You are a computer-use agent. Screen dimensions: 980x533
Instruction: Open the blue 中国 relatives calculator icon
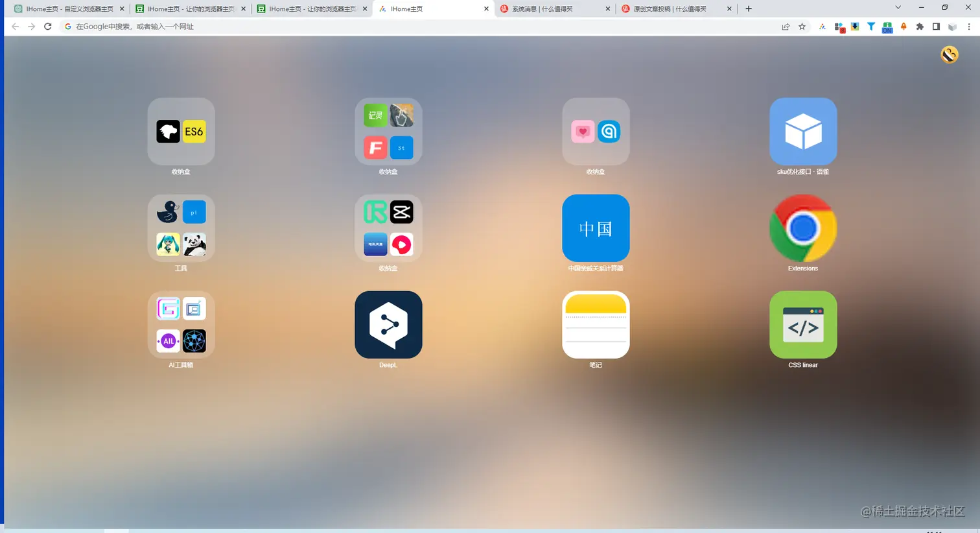596,228
